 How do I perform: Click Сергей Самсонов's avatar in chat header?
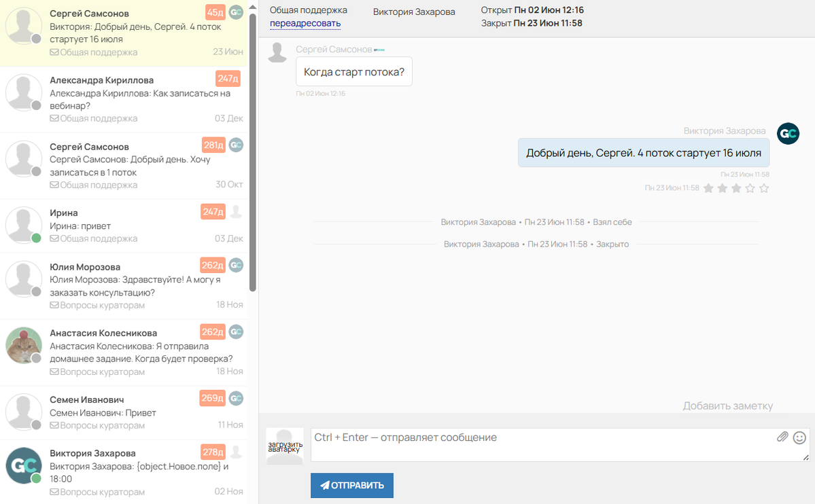tap(277, 52)
